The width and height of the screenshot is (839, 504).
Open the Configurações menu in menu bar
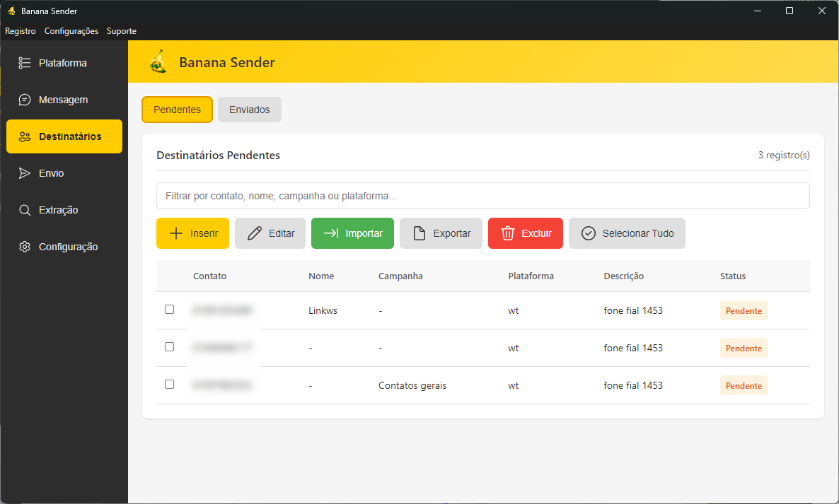point(71,31)
